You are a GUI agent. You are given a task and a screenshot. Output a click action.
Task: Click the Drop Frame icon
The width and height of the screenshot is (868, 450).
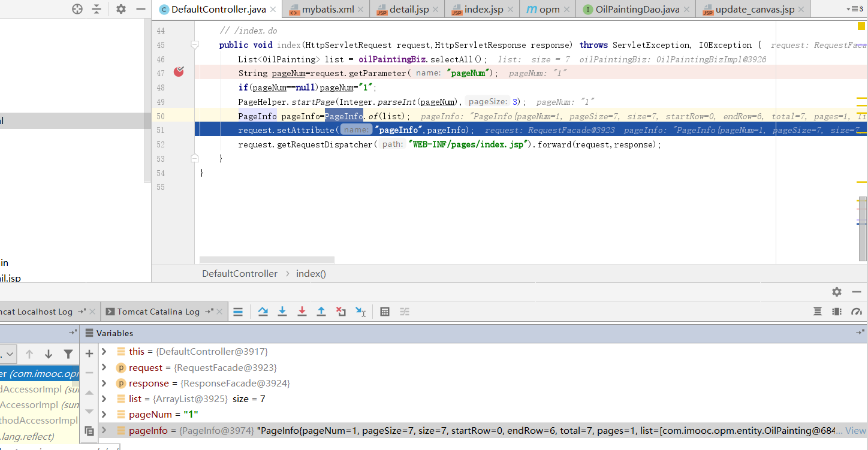[x=341, y=312]
